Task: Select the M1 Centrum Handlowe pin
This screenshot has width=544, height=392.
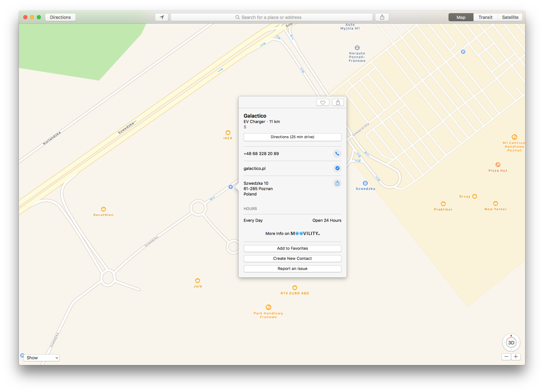Action: click(x=514, y=137)
